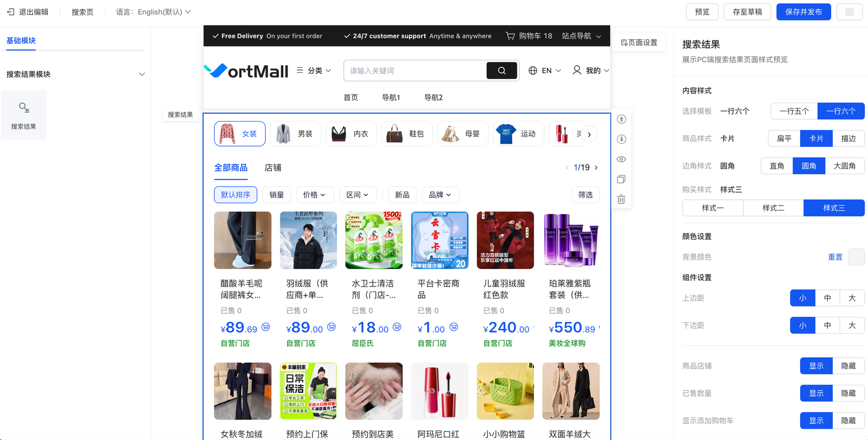Click the 重置 background color link
868x440 pixels.
click(x=835, y=257)
